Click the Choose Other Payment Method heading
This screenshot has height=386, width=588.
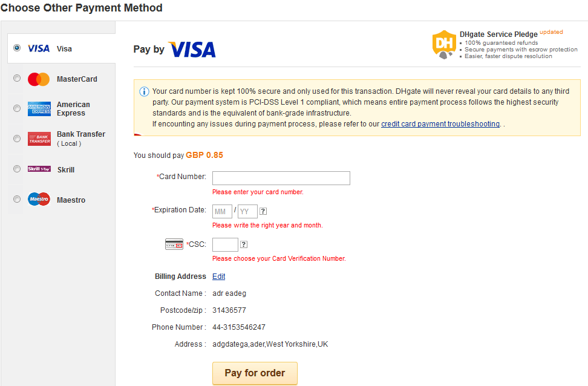81,8
